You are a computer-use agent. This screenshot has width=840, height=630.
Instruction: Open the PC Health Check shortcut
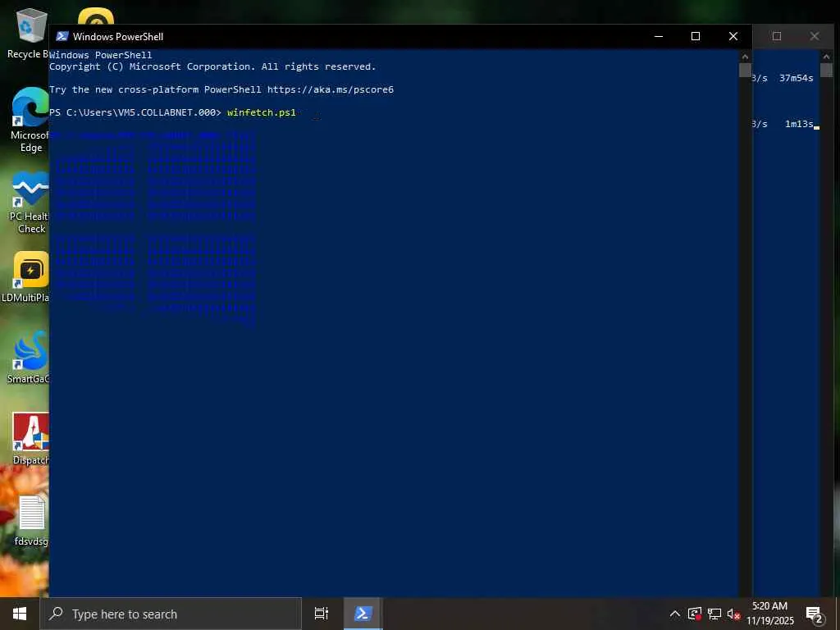point(30,203)
